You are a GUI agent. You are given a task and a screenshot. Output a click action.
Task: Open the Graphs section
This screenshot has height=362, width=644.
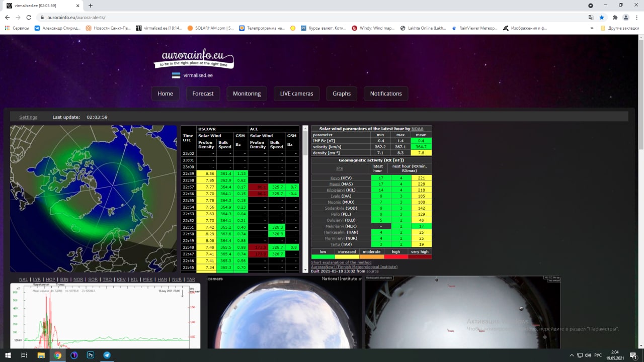[342, 94]
